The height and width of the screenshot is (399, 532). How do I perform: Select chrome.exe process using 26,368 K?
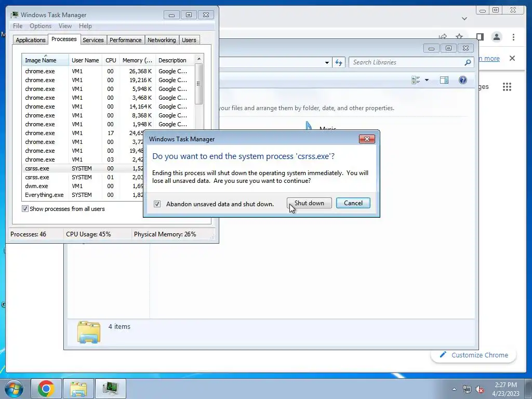pos(109,71)
